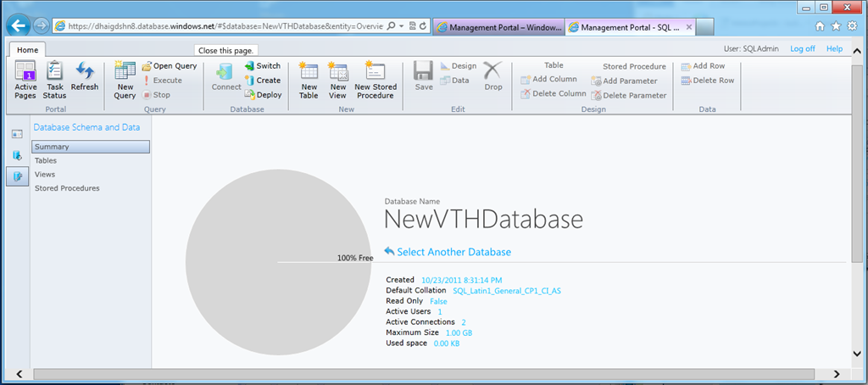
Task: Click Add Parameter in the ribbon
Action: click(x=624, y=81)
